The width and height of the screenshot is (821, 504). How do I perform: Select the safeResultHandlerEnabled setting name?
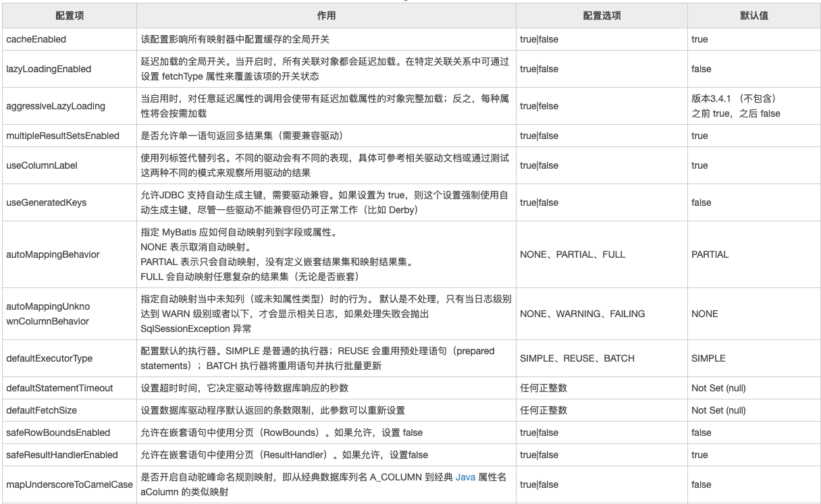(x=62, y=455)
